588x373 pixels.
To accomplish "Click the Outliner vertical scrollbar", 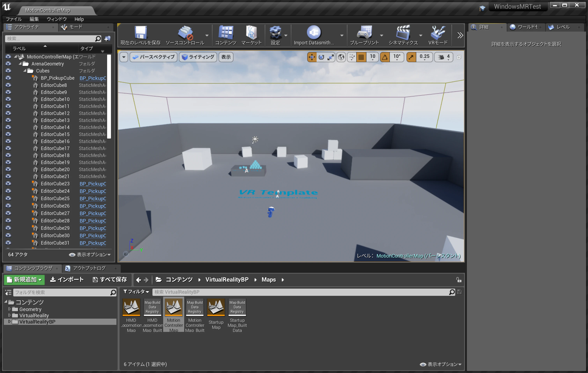I will tap(109, 96).
